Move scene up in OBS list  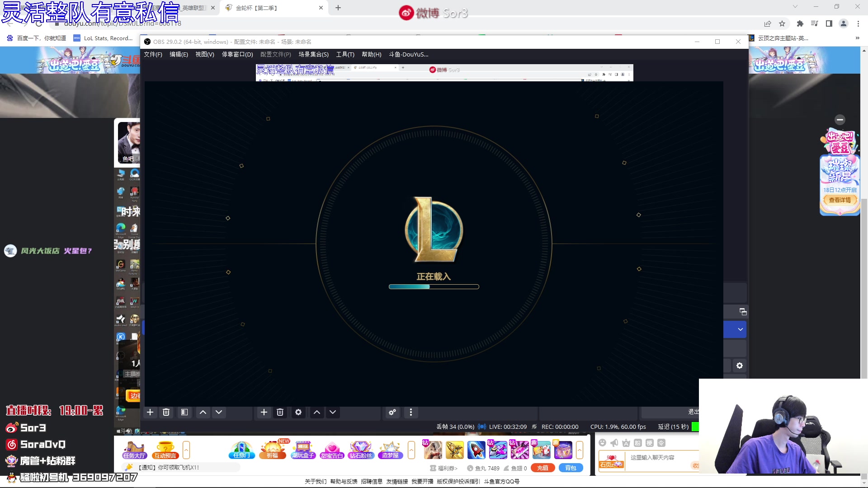(x=203, y=412)
